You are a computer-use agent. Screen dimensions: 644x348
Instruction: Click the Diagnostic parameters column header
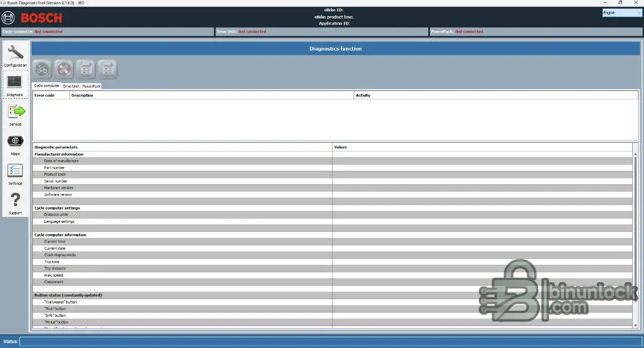click(182, 147)
